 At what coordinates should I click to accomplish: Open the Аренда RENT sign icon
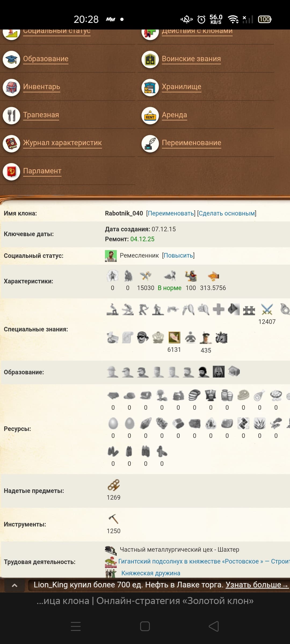click(x=150, y=115)
